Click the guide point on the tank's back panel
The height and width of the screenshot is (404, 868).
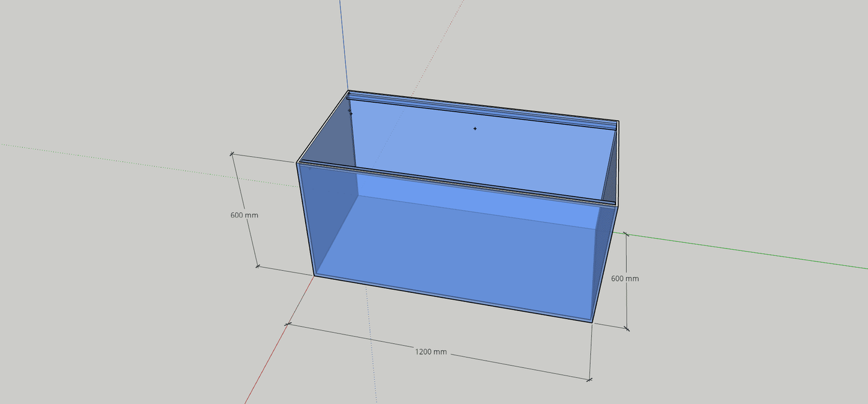tap(475, 128)
